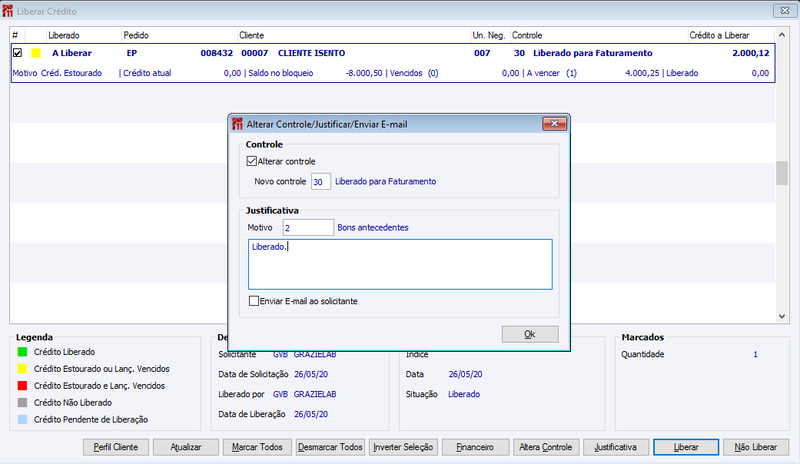800x464 pixels.
Task: Click 'CLIENTE ISENTO' client name
Action: coord(311,53)
